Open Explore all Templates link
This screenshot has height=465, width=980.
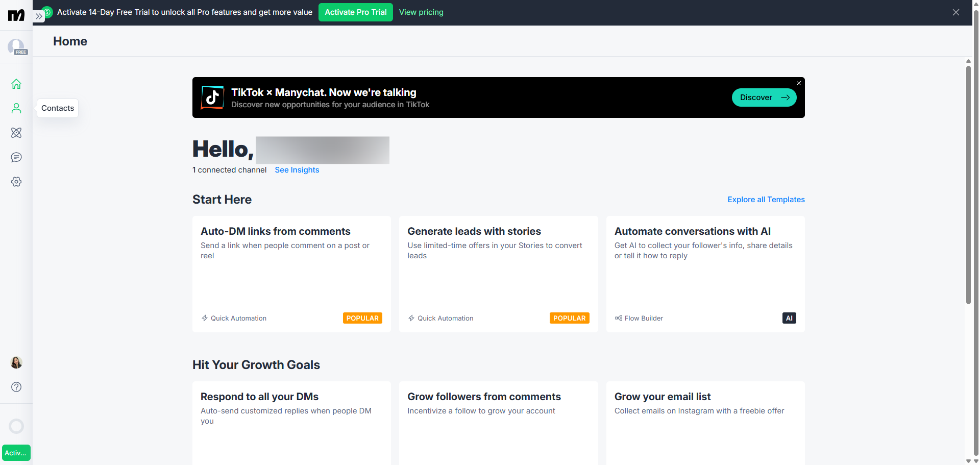point(766,200)
